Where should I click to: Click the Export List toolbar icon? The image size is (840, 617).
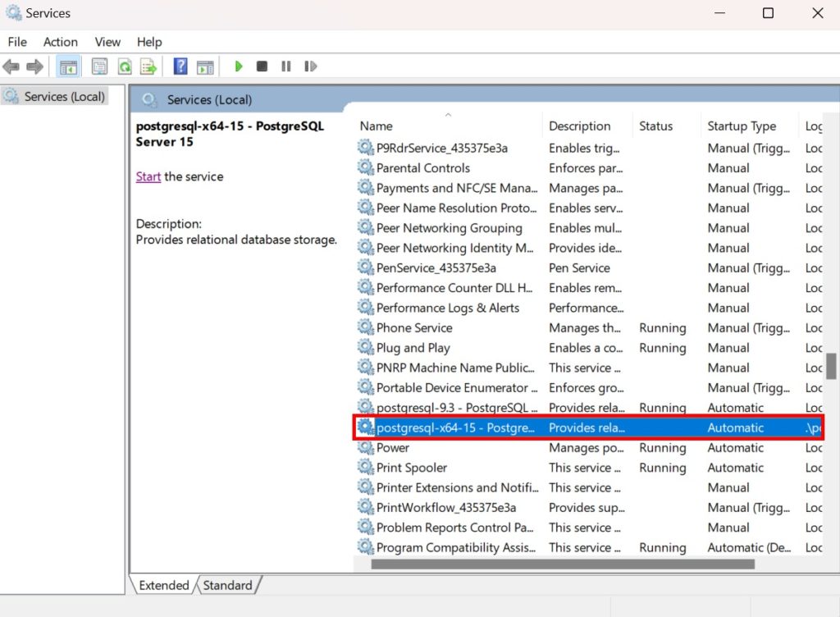(x=149, y=66)
